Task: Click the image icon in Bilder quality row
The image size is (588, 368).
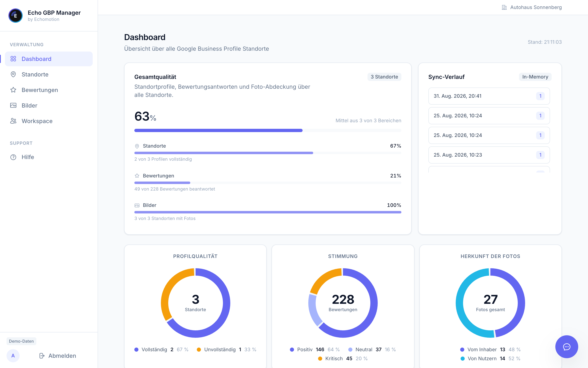Action: (137, 205)
